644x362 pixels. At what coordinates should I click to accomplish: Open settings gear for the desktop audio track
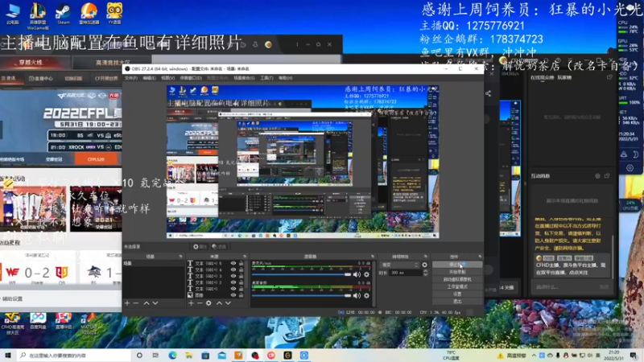tap(366, 295)
